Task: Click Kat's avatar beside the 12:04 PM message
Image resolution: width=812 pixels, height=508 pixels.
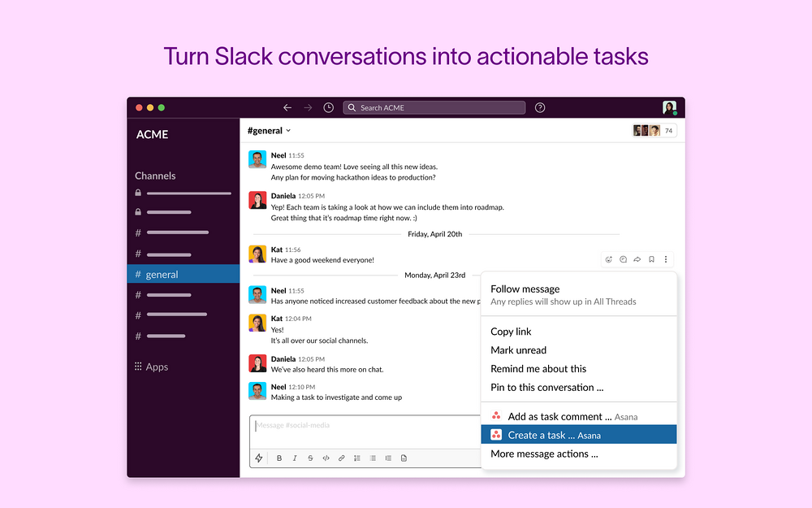Action: [x=257, y=323]
